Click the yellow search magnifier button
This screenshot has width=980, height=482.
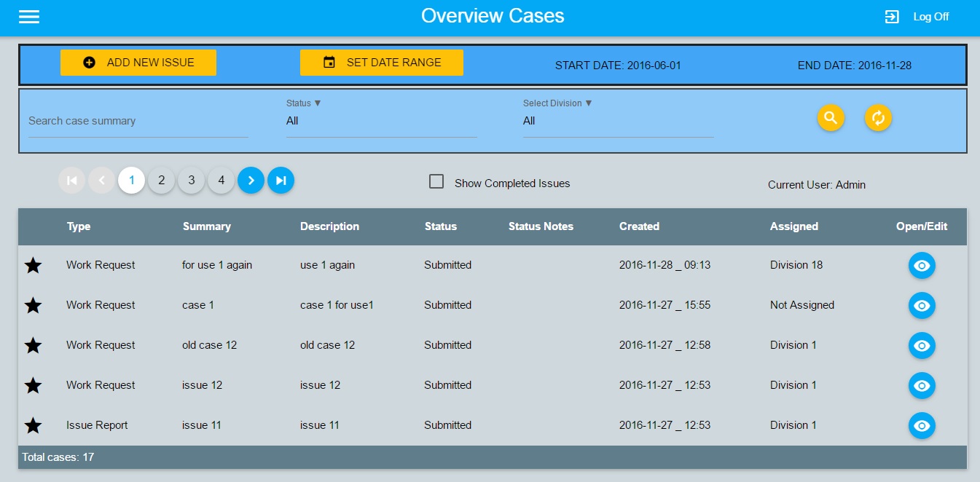click(831, 118)
